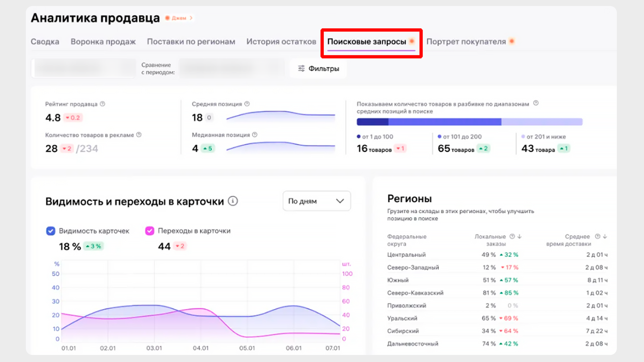Open the По дням dropdown

317,201
